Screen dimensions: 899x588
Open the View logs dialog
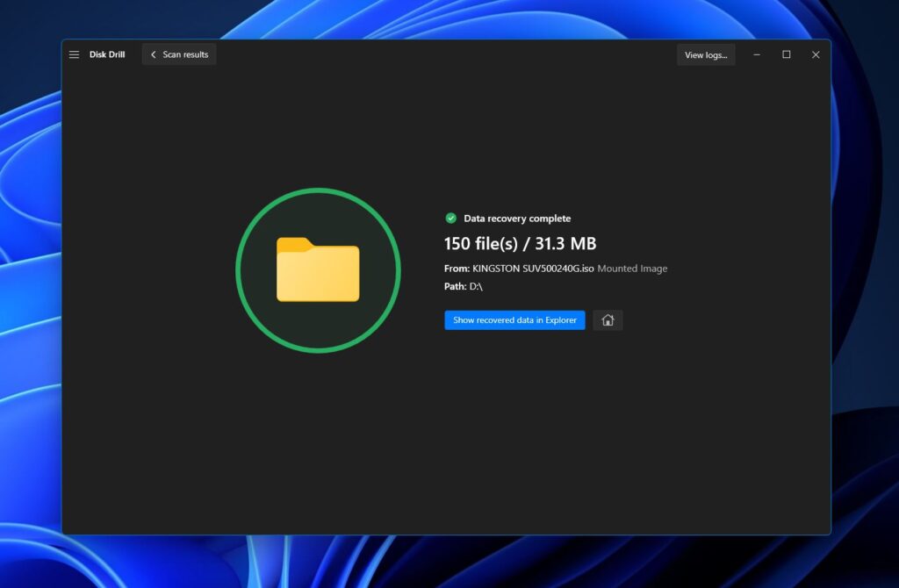coord(706,54)
